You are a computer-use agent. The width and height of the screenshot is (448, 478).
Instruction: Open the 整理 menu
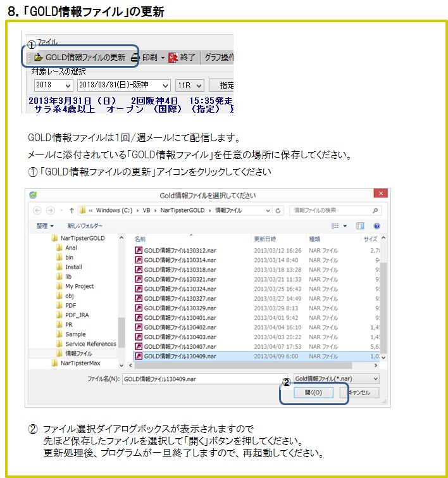45,226
